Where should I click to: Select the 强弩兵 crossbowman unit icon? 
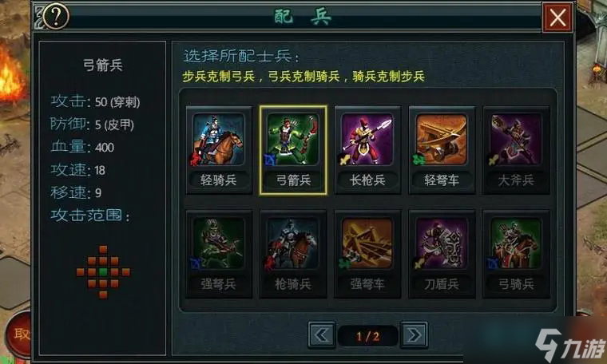(x=219, y=243)
